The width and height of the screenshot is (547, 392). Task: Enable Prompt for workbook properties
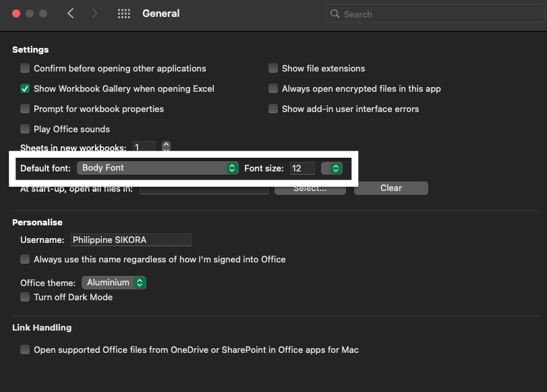(x=25, y=109)
